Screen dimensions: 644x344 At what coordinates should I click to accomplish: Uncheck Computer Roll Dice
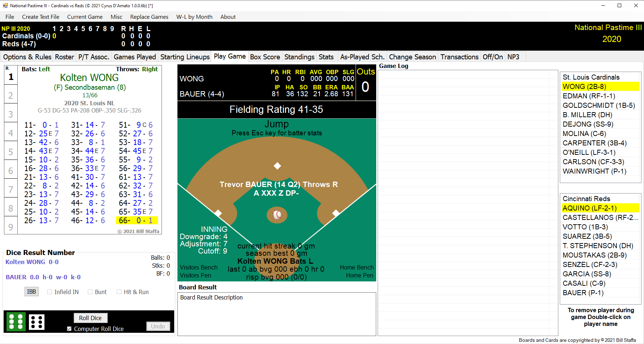[x=69, y=329]
